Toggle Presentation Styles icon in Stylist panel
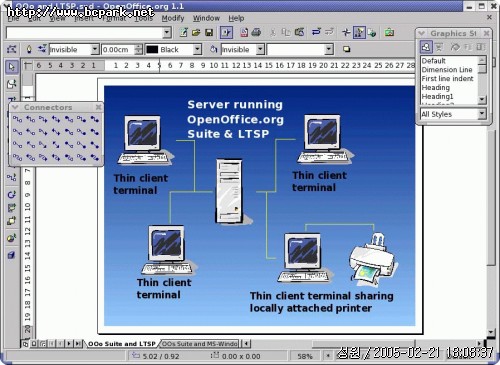The height and width of the screenshot is (365, 500). point(439,47)
